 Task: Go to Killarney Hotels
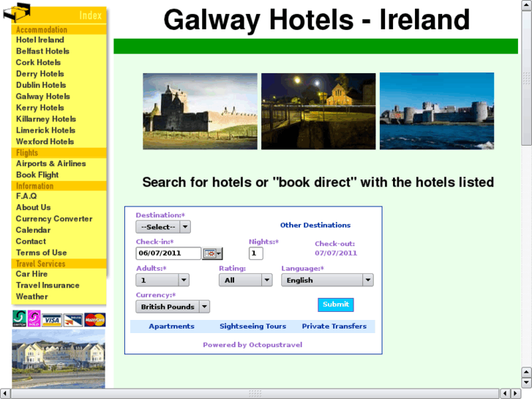(x=46, y=119)
